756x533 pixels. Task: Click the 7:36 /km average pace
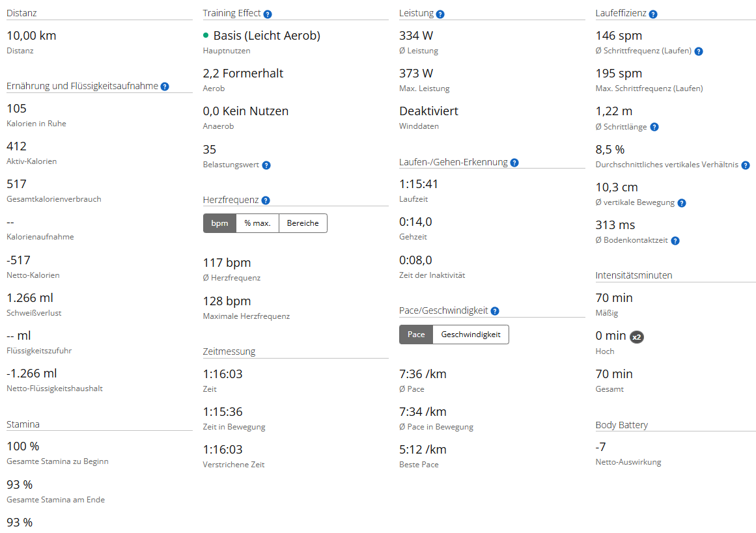click(x=423, y=374)
